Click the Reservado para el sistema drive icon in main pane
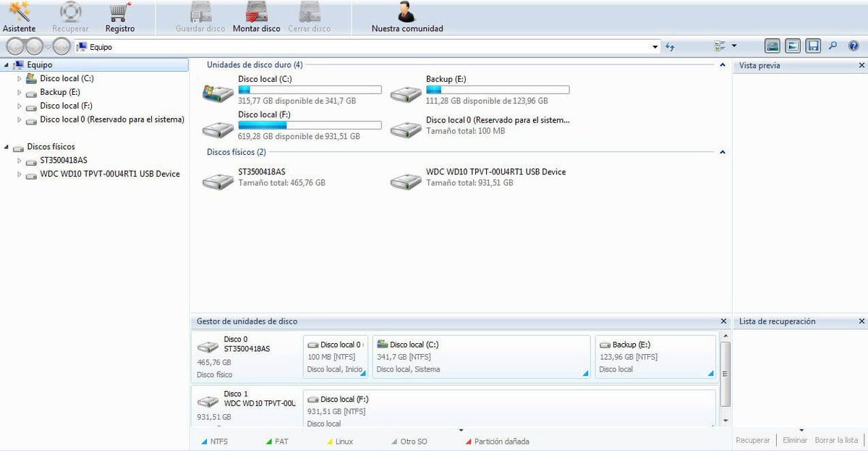This screenshot has width=868, height=451. click(406, 129)
